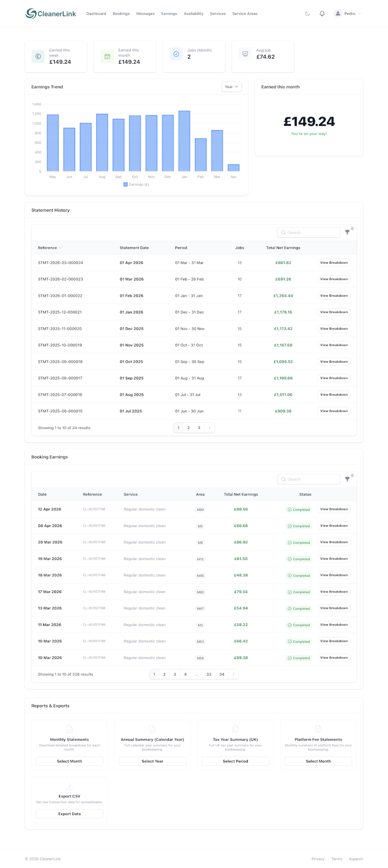This screenshot has height=868, width=388.
Task: Toggle dark mode moon icon
Action: (x=308, y=14)
